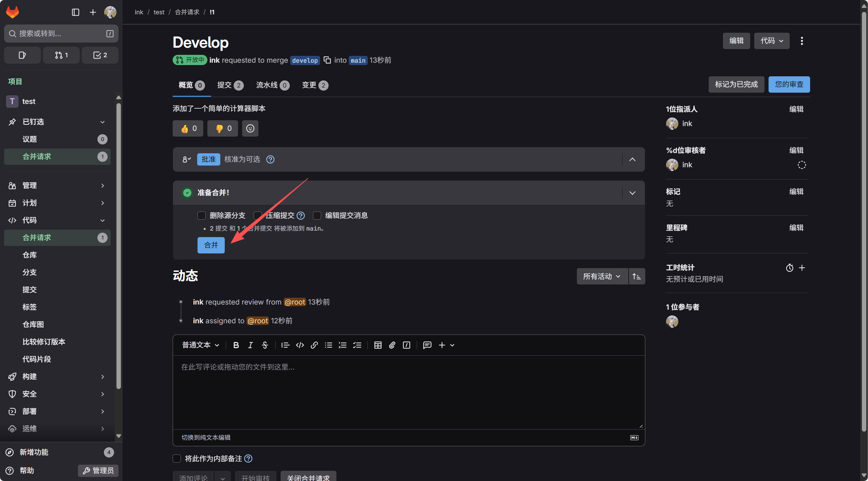868x481 pixels.
Task: Check the 编辑提交消息 checkbox
Action: pyautogui.click(x=317, y=216)
